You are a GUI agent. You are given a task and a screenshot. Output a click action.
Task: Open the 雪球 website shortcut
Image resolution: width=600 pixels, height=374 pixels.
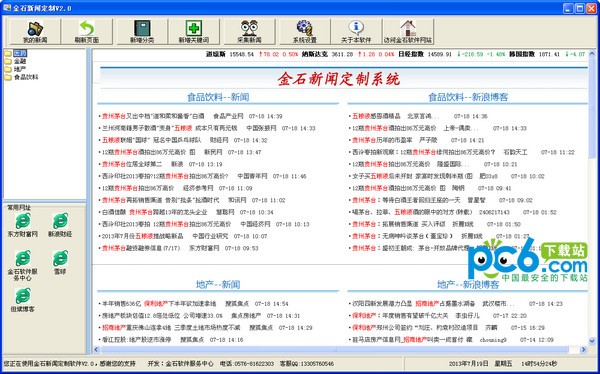click(60, 263)
